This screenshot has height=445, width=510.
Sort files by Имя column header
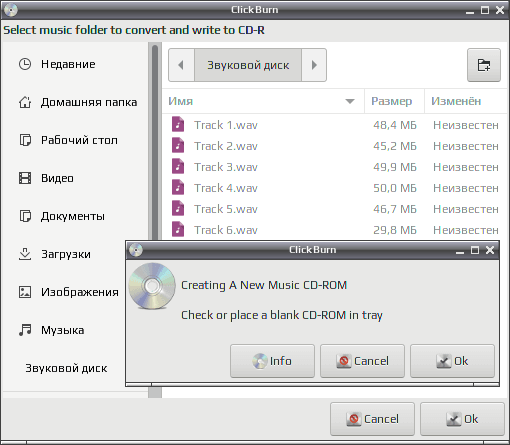263,101
